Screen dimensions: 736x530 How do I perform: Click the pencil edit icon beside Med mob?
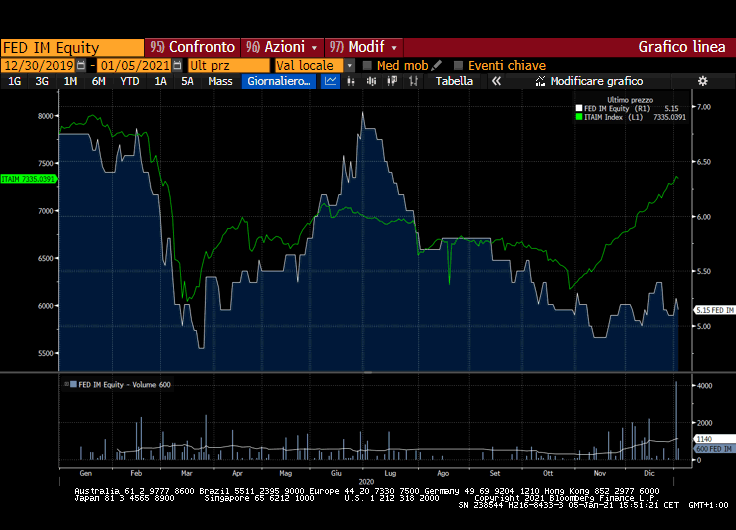pyautogui.click(x=437, y=65)
